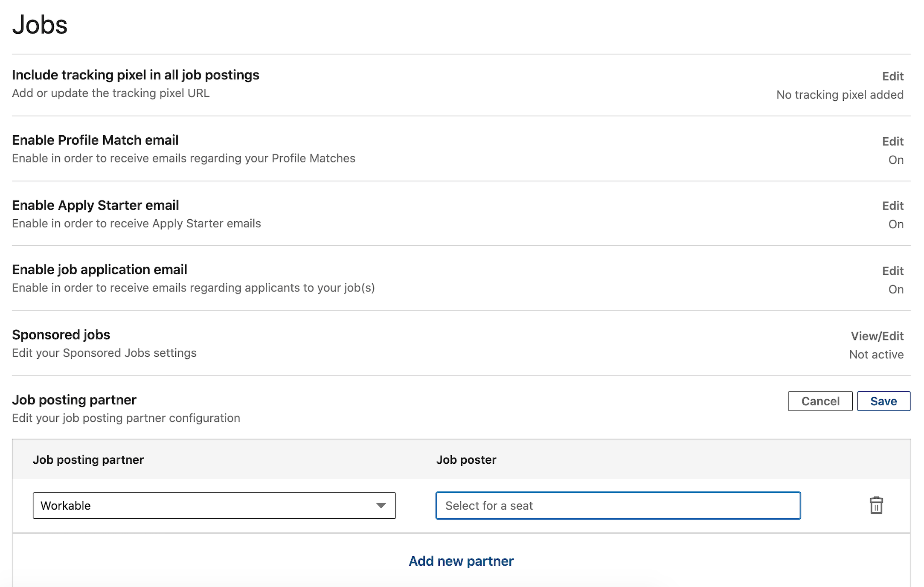The image size is (924, 587).
Task: Edit the Profile Match email setting
Action: 892,142
